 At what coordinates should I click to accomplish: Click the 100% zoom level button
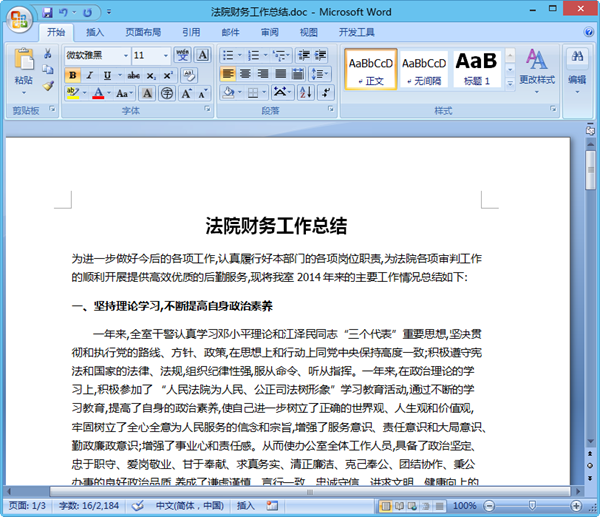coord(465,506)
